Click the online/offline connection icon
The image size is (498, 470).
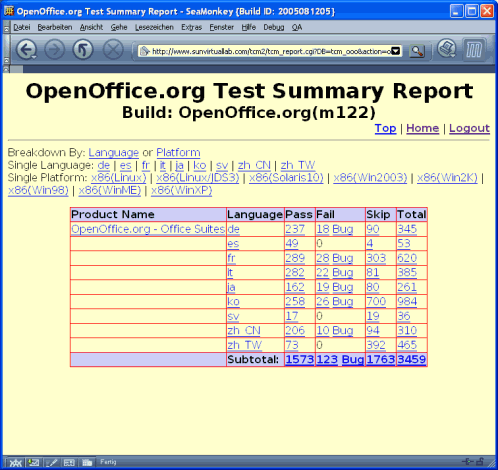(467, 462)
